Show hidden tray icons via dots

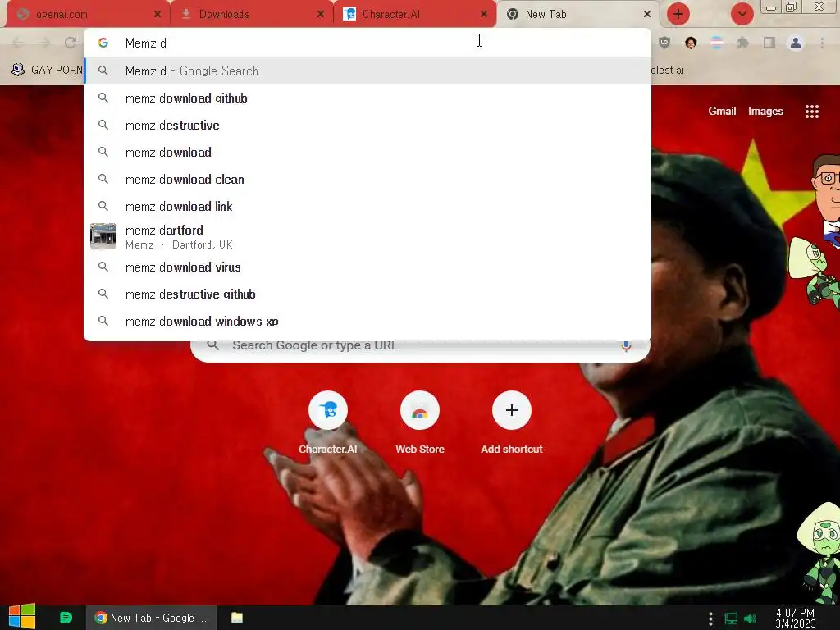(710, 619)
